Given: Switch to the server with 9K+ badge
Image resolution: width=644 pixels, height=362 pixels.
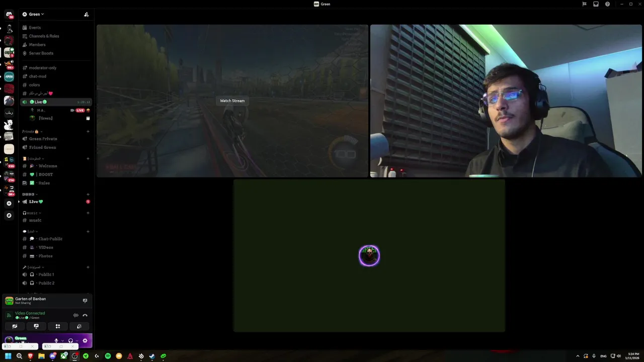Looking at the screenshot, I should pos(9,64).
